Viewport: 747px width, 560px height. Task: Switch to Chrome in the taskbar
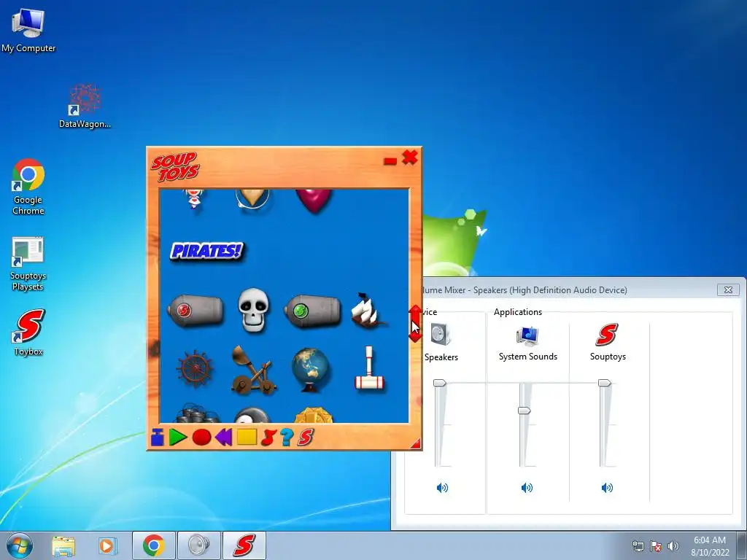(x=153, y=545)
